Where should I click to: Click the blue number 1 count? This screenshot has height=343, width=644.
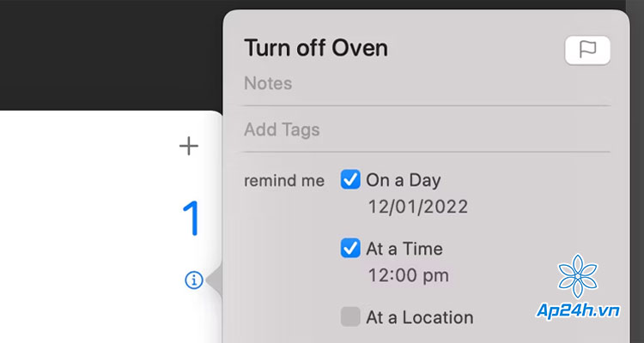[191, 219]
